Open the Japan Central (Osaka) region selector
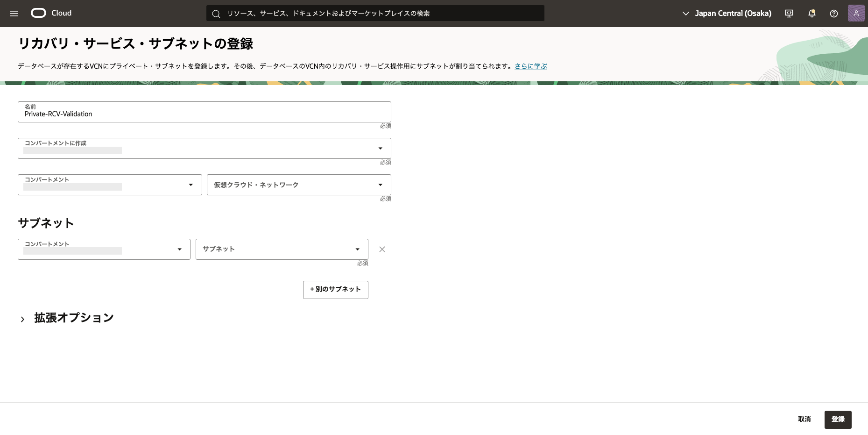The height and width of the screenshot is (435, 868). click(x=727, y=14)
